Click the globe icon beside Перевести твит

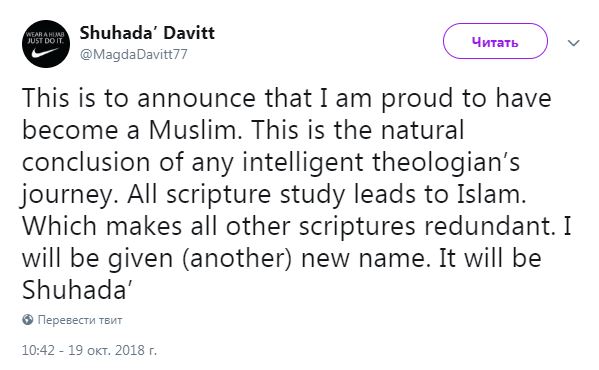[x=28, y=320]
